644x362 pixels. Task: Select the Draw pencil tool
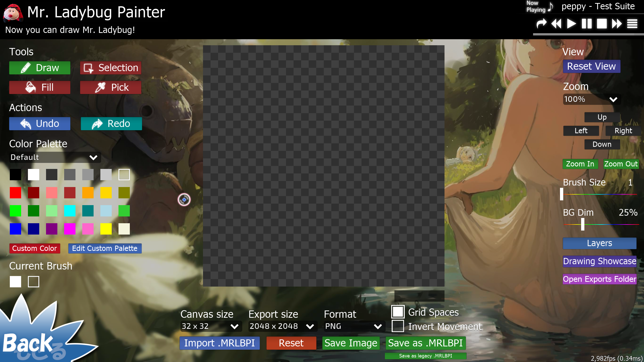40,68
